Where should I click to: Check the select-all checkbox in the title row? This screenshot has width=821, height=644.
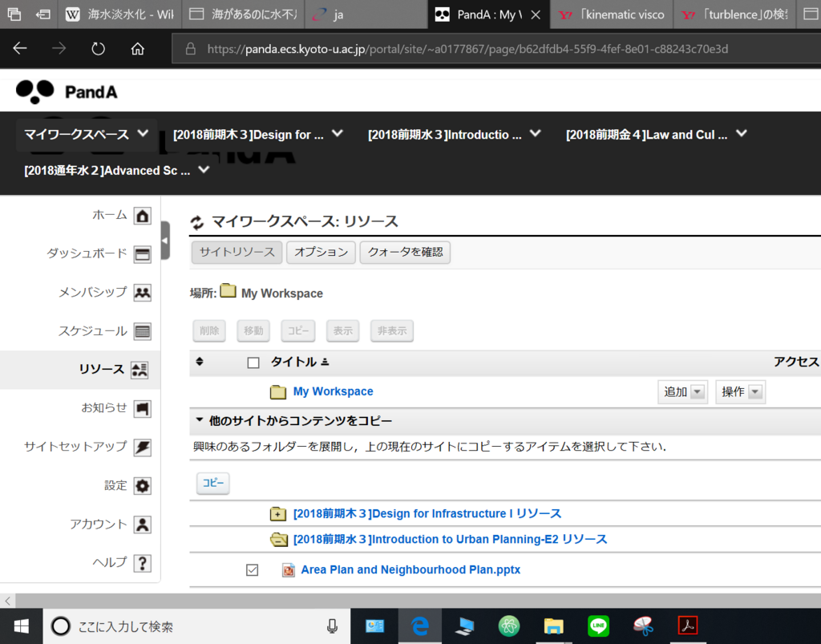point(253,362)
